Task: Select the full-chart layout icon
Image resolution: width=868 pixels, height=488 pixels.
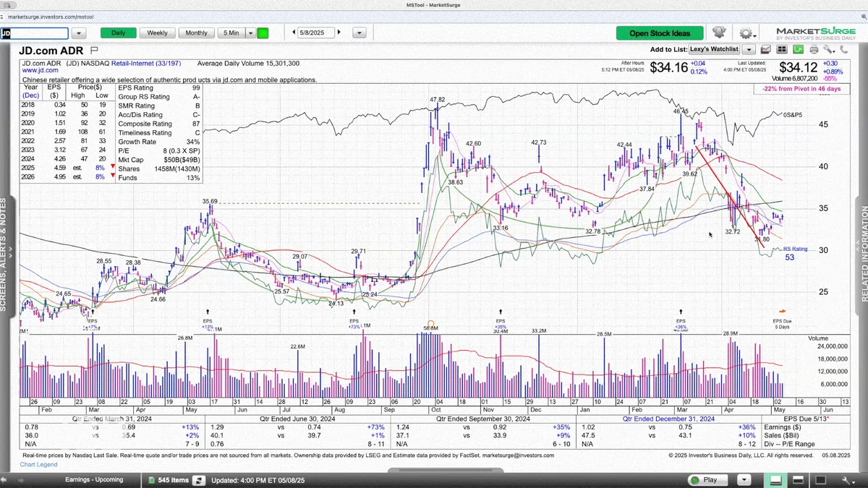Action: (821, 480)
